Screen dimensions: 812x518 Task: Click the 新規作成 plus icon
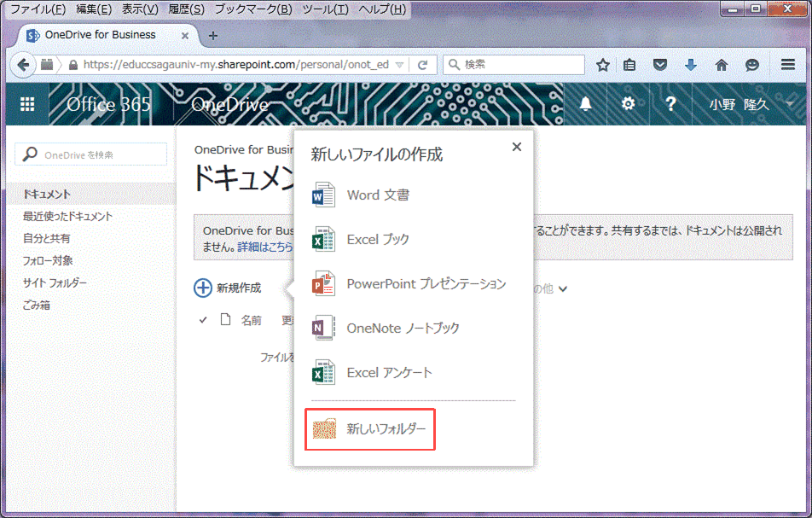(203, 288)
